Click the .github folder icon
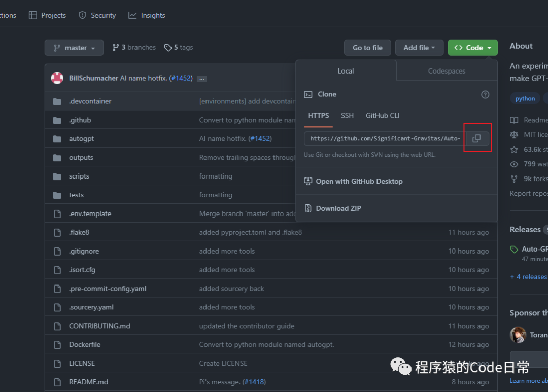This screenshot has width=548, height=392. 57,120
